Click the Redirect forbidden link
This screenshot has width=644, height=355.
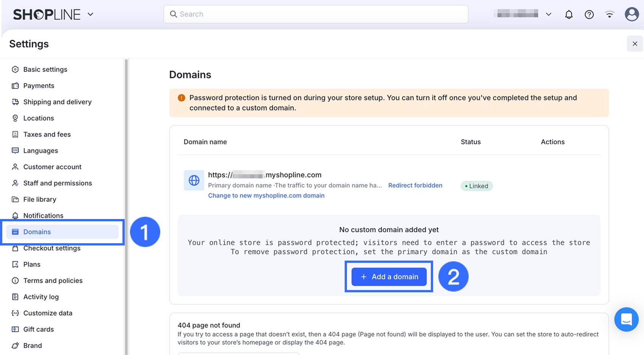415,185
